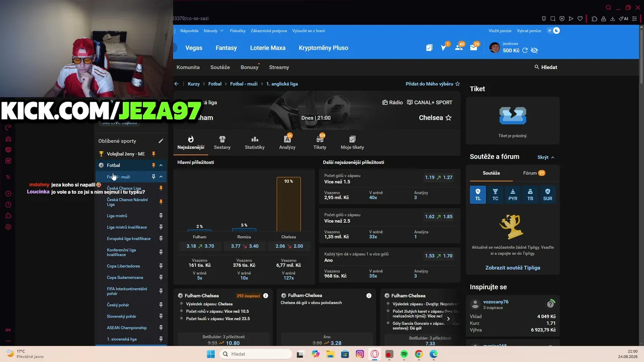This screenshot has width=644, height=362.
Task: Open the Tikety tab
Action: (x=320, y=143)
